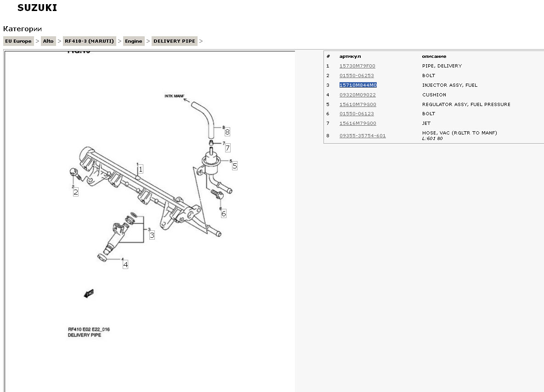544x392 pixels.
Task: Select diagram callout number 6
Action: coord(224,214)
